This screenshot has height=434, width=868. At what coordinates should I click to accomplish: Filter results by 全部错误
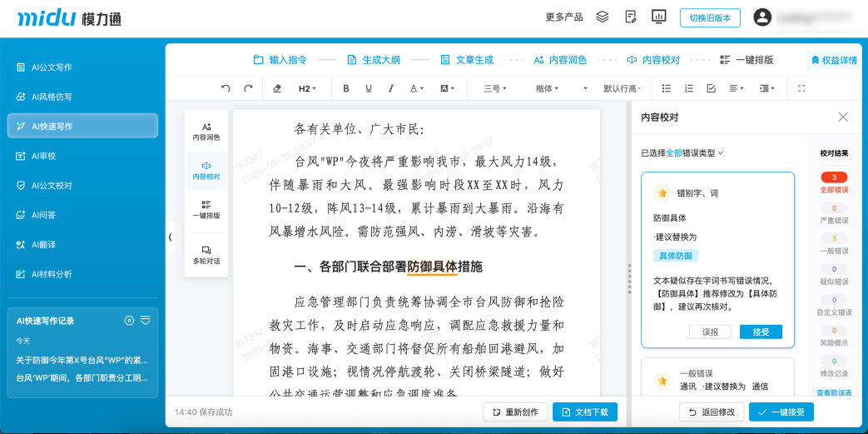click(834, 183)
